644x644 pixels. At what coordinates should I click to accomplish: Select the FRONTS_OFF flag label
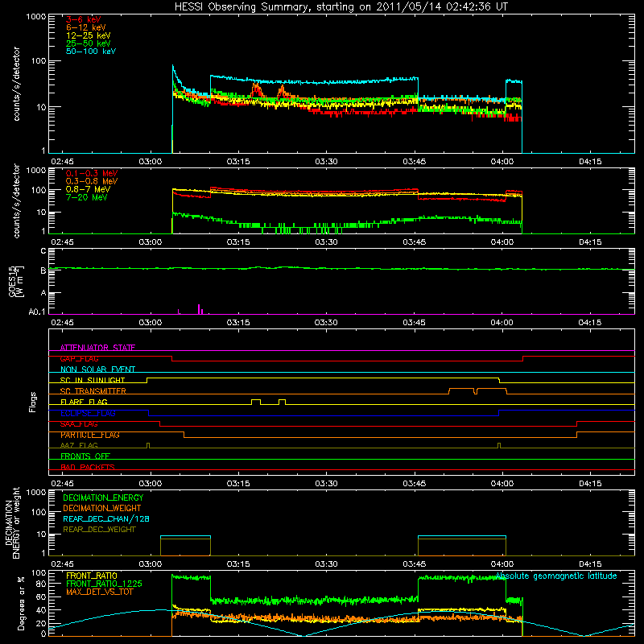[85, 456]
